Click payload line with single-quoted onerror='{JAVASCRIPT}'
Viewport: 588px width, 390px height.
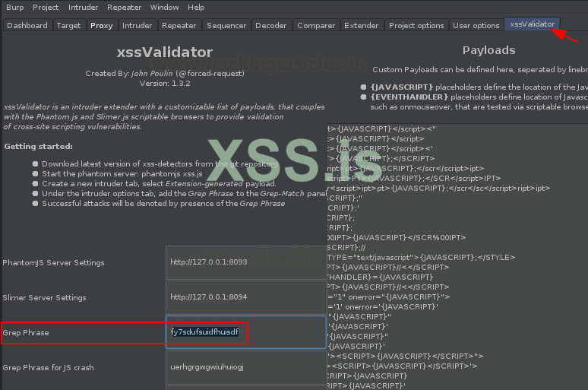[383, 306]
